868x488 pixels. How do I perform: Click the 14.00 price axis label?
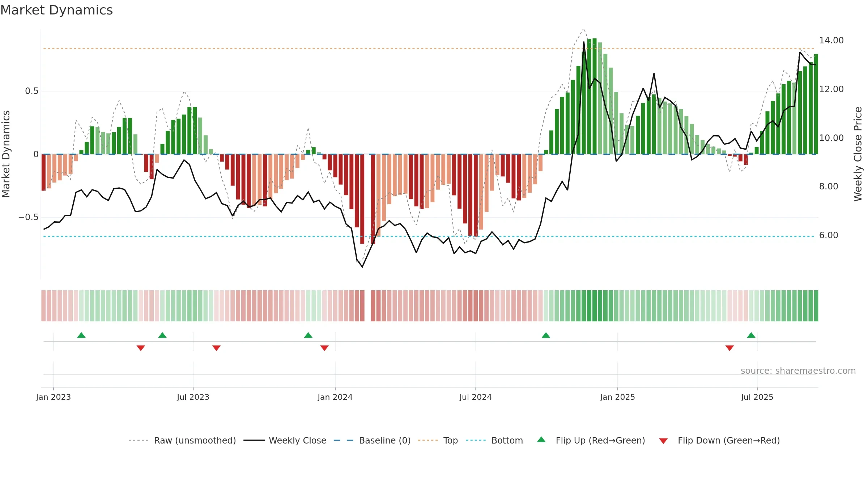831,40
